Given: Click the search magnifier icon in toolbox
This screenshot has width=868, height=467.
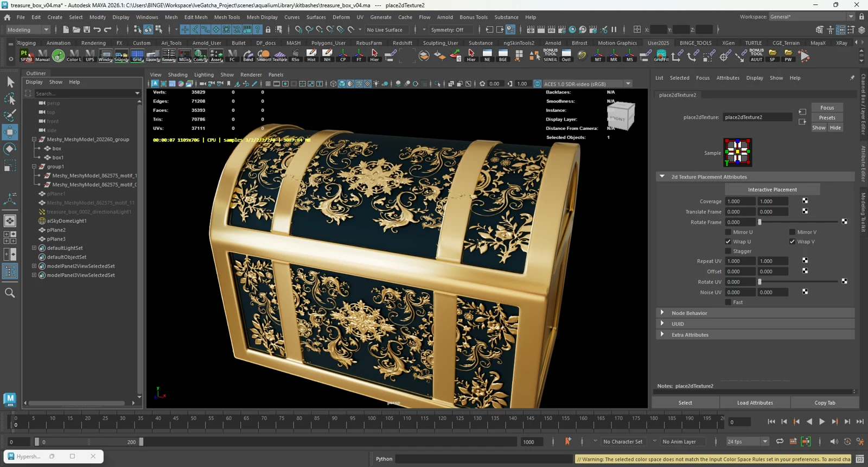Looking at the screenshot, I should tap(10, 293).
